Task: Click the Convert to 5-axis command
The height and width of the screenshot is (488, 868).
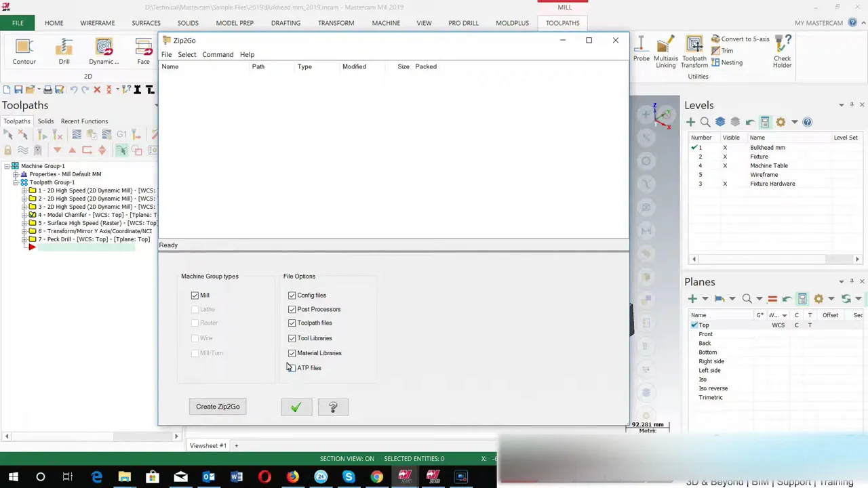Action: pos(740,39)
